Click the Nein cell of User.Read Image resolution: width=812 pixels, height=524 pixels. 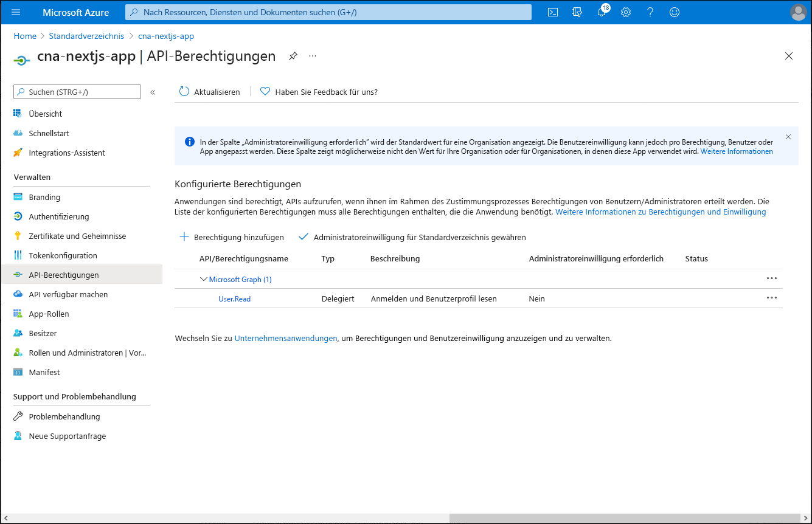pos(537,298)
